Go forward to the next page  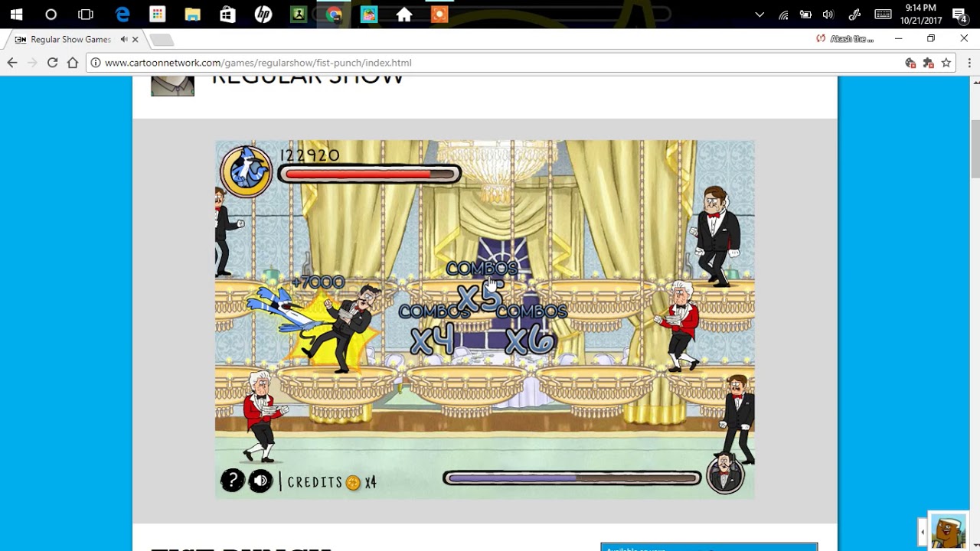point(32,63)
